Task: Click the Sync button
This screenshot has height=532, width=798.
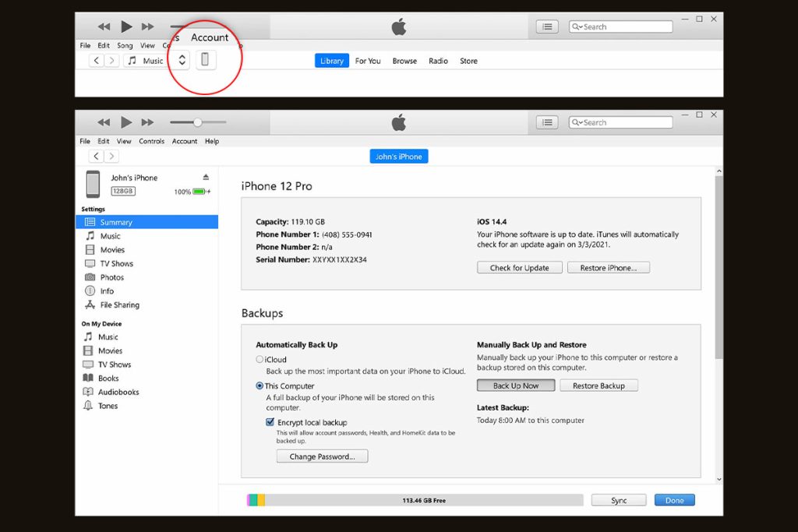Action: (x=619, y=500)
